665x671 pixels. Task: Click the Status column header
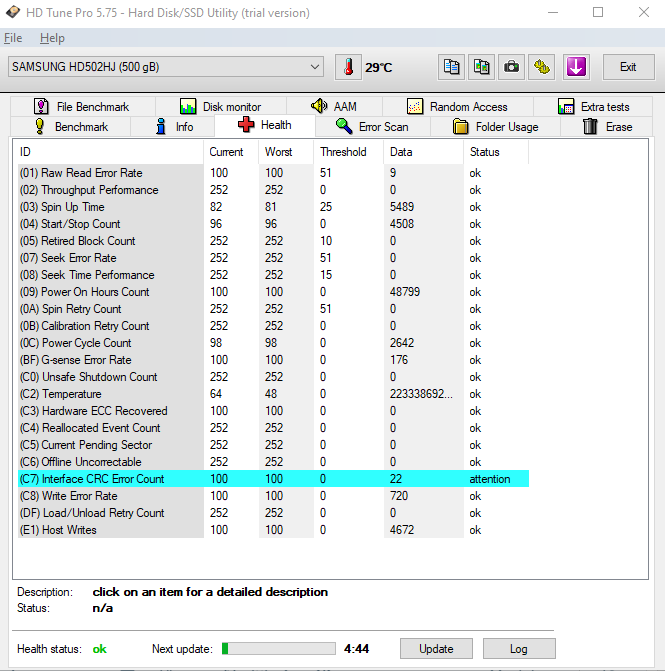click(496, 152)
